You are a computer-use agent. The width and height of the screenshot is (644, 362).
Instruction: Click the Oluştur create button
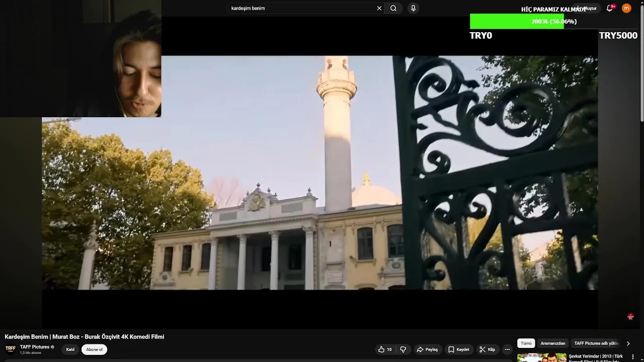[587, 8]
